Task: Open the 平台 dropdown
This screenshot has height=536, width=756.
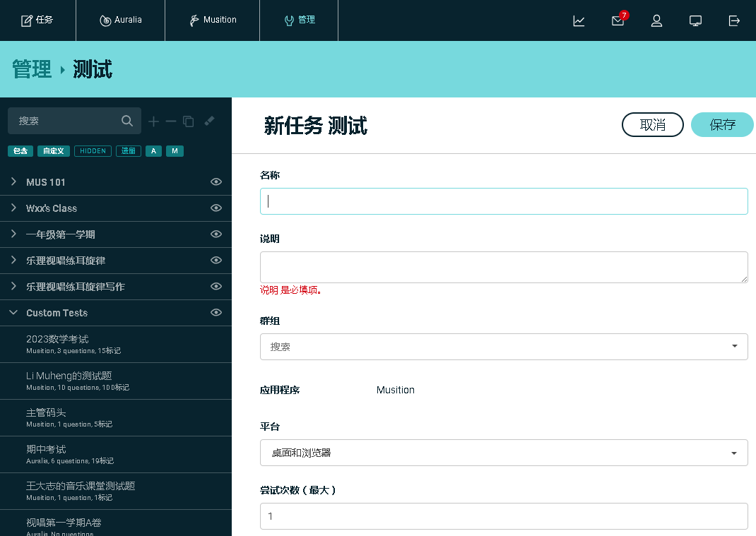Action: point(504,453)
